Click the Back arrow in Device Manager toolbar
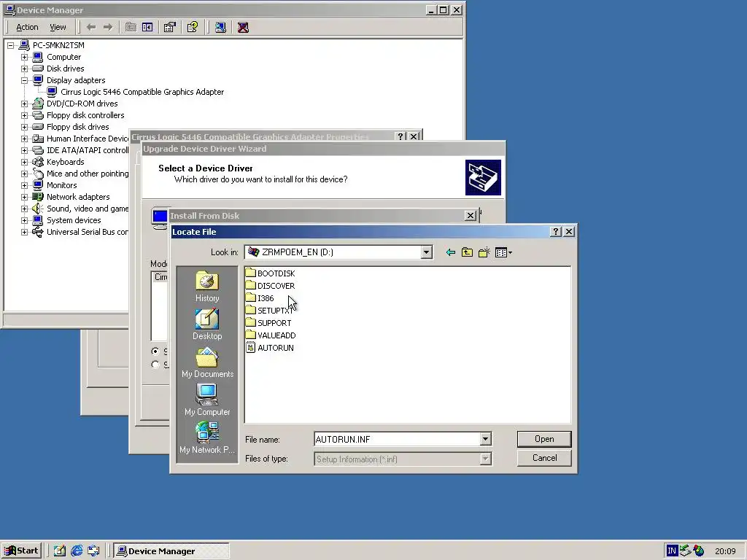747x560 pixels. [91, 27]
